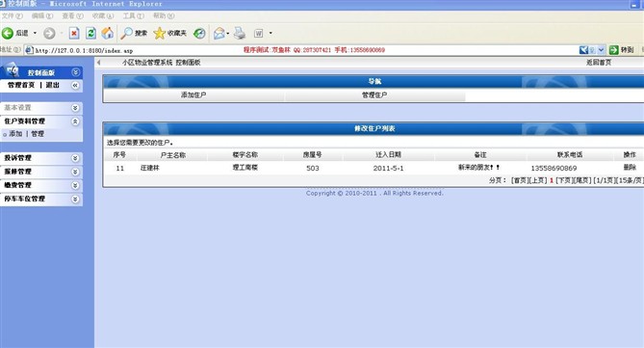Open the 文件 menu
This screenshot has height=348, width=644.
[12, 15]
